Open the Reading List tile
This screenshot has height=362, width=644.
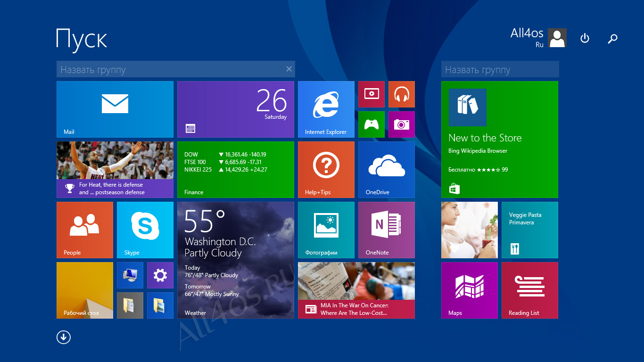click(530, 290)
